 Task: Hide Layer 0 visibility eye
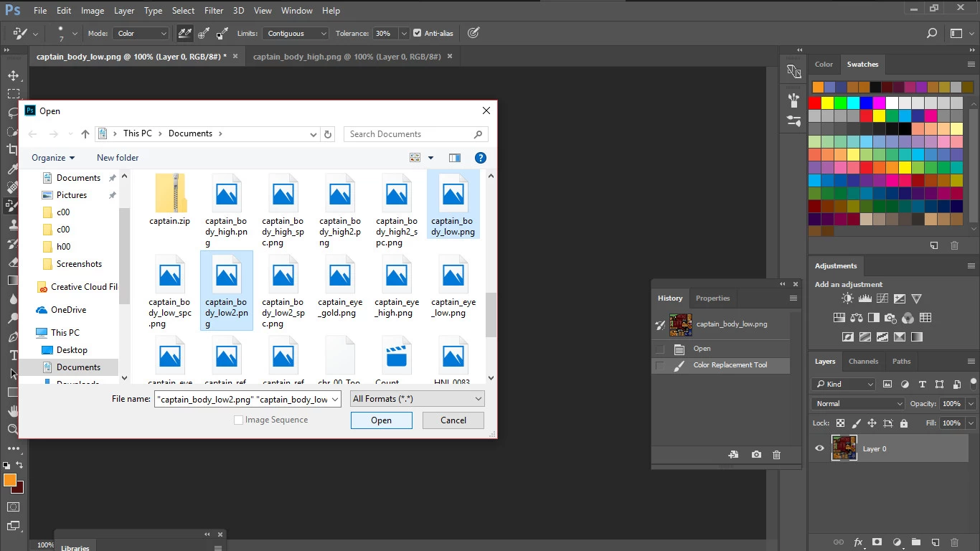pyautogui.click(x=819, y=448)
